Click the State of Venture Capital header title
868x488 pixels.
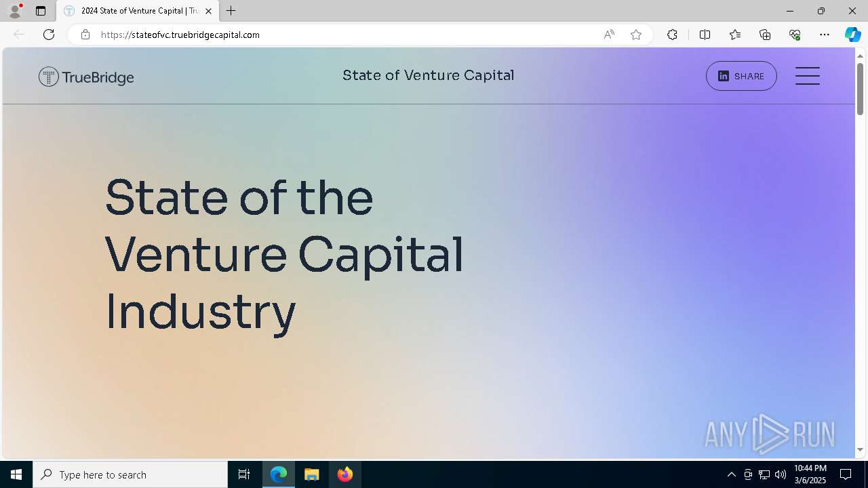429,75
